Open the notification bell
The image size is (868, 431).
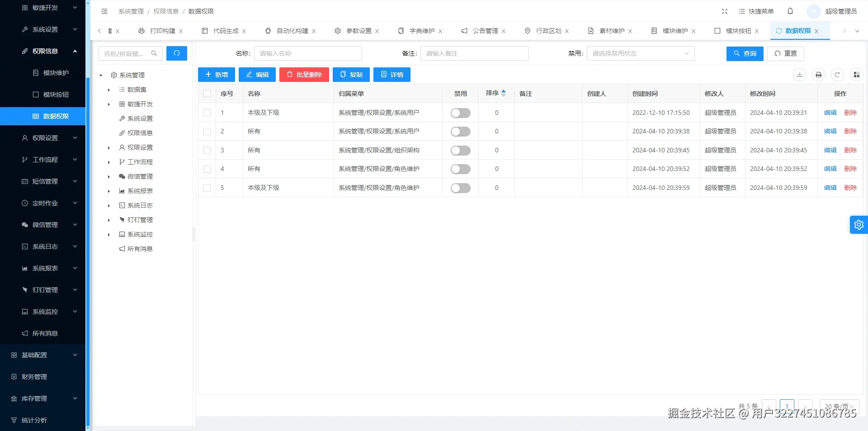click(x=790, y=11)
